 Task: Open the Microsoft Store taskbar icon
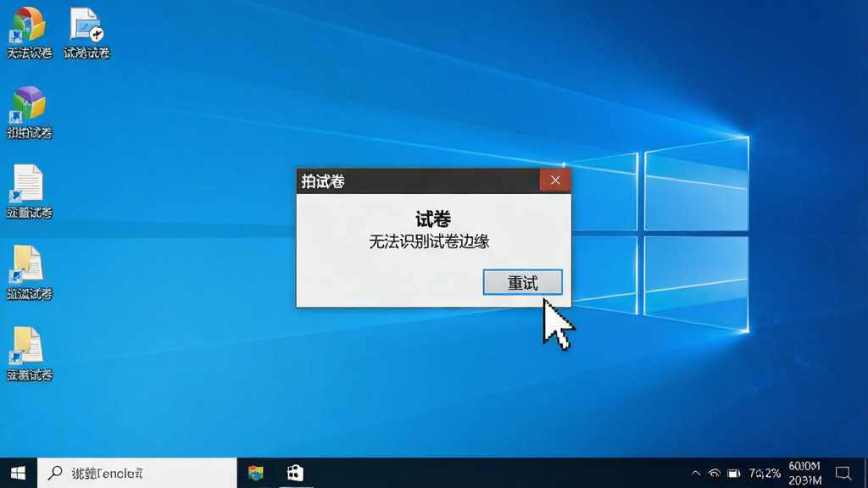click(x=295, y=473)
